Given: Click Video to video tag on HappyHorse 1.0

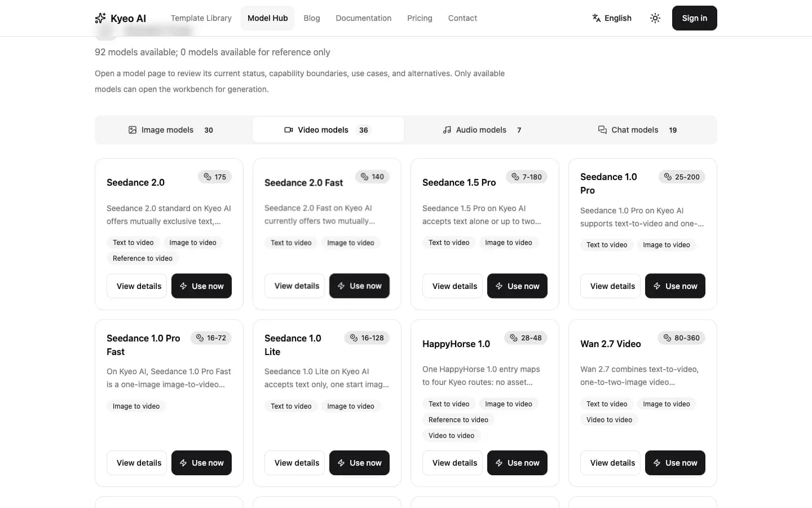Looking at the screenshot, I should [x=451, y=436].
